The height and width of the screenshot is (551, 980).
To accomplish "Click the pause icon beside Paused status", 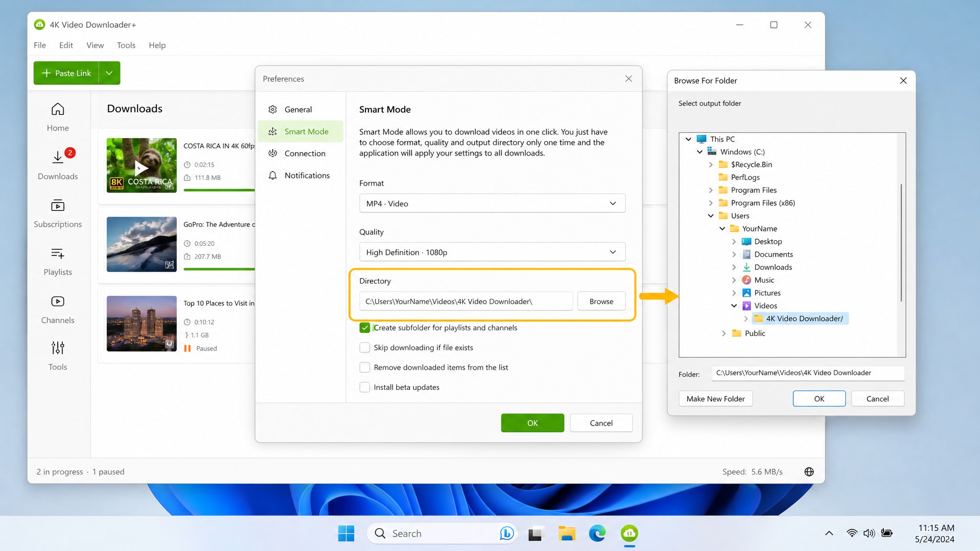I will (188, 349).
